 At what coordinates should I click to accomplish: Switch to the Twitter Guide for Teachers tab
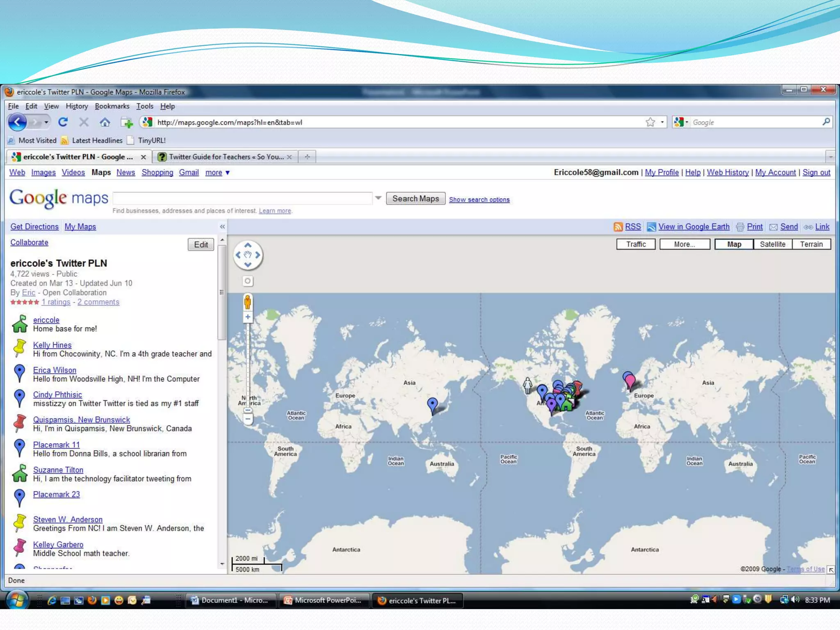[226, 157]
